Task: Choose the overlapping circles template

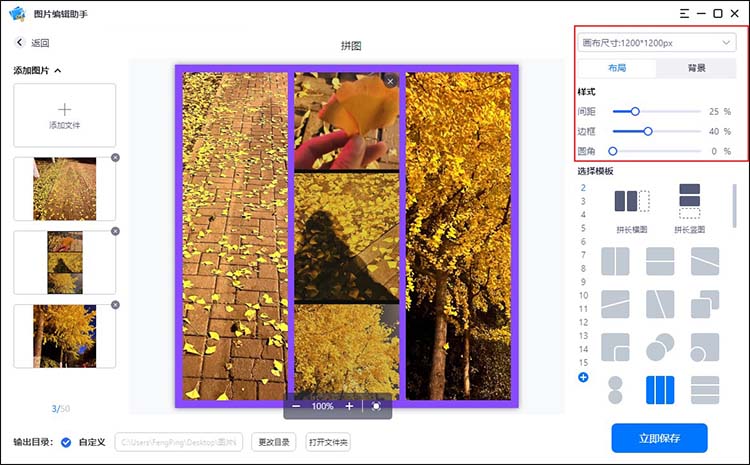Action: click(x=660, y=347)
